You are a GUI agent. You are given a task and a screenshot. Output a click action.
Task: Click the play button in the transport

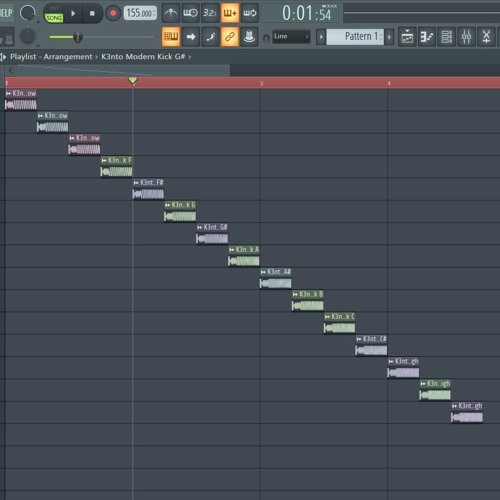coord(73,13)
